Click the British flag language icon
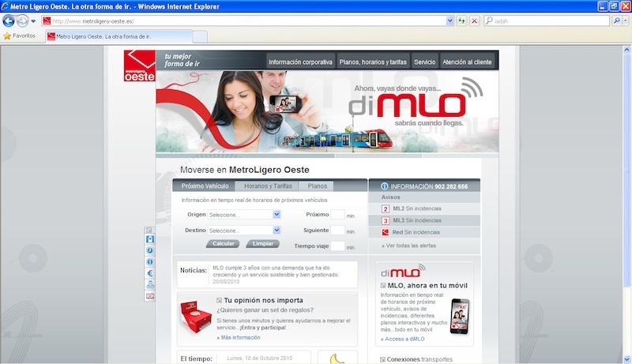The width and height of the screenshot is (632, 364). click(150, 295)
